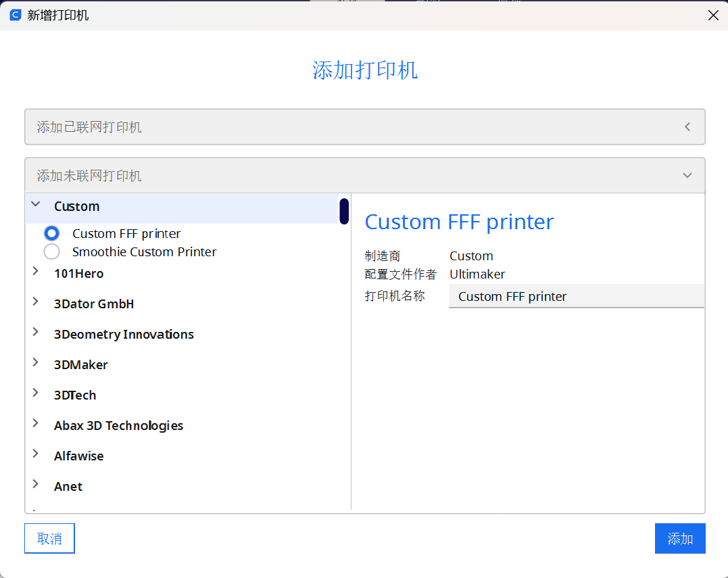Image resolution: width=728 pixels, height=578 pixels.
Task: Collapse the Custom manufacturer group
Action: coord(36,204)
